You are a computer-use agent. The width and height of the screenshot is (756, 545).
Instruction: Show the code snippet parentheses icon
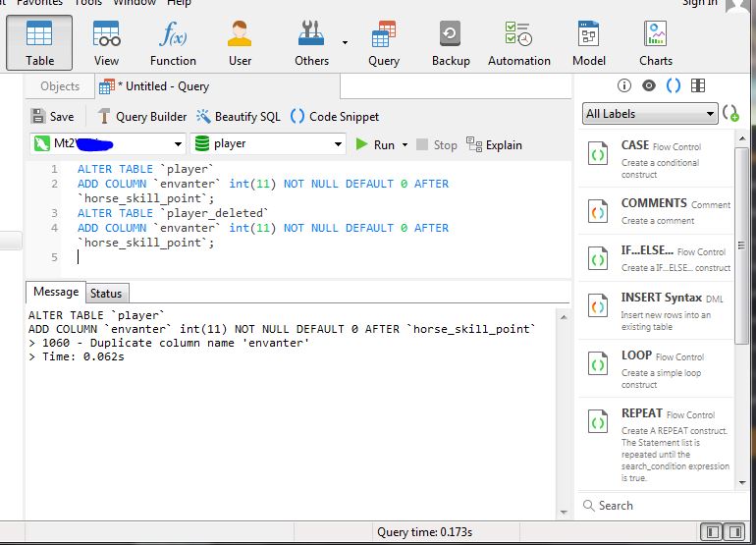click(674, 85)
